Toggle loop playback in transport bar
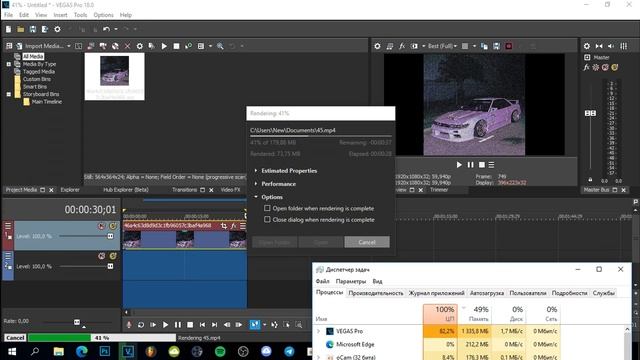The height and width of the screenshot is (360, 640). coord(141,325)
